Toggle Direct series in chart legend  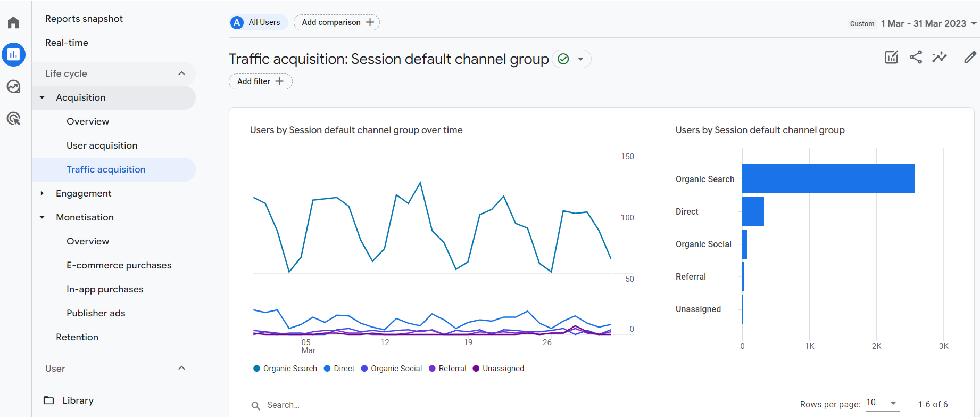click(339, 369)
